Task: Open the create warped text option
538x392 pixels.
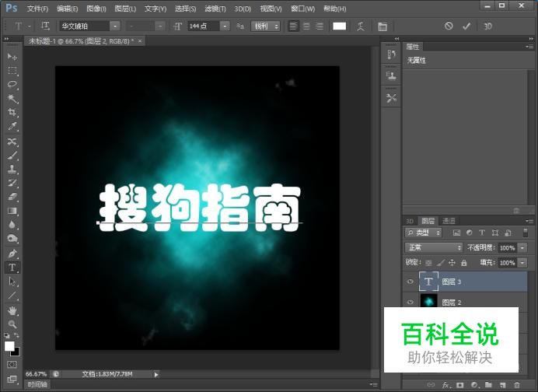Action: click(x=360, y=26)
